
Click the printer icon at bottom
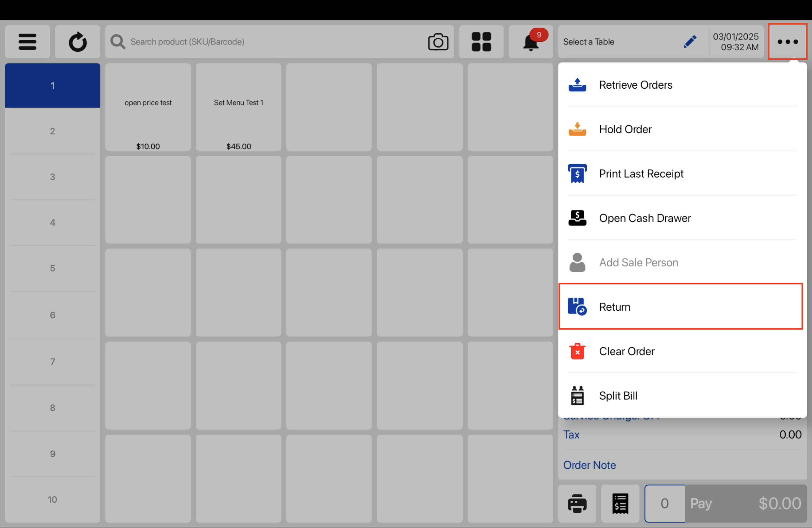pos(577,503)
